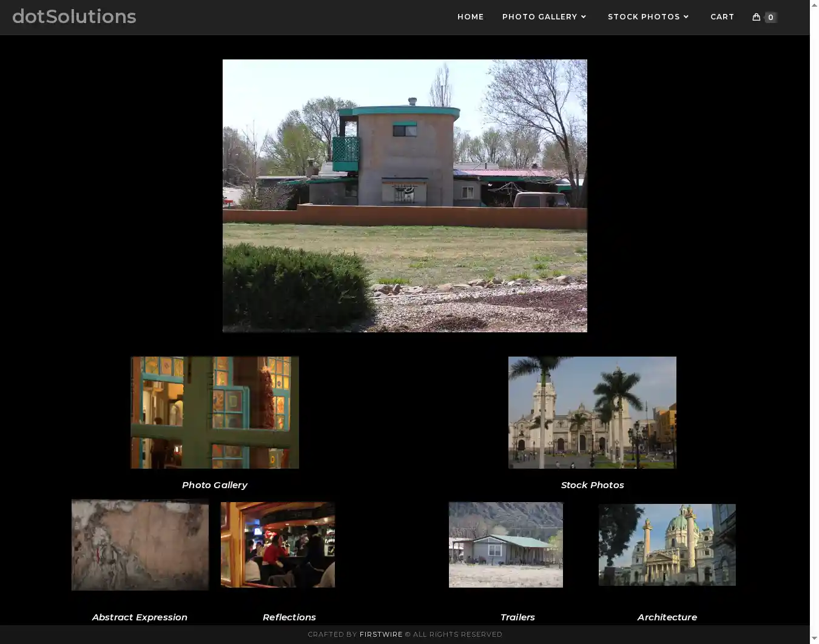Select the Reflections bar scene thumbnail

pos(277,545)
